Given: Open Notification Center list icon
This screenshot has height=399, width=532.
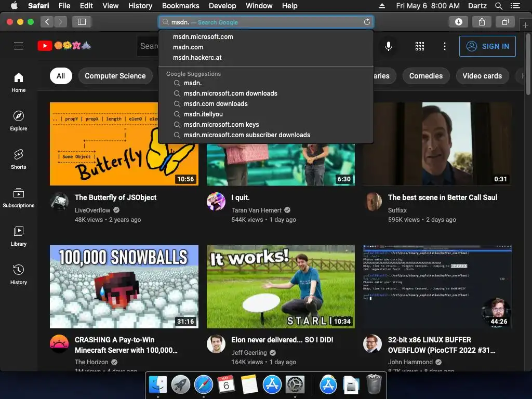Looking at the screenshot, I should click(515, 6).
